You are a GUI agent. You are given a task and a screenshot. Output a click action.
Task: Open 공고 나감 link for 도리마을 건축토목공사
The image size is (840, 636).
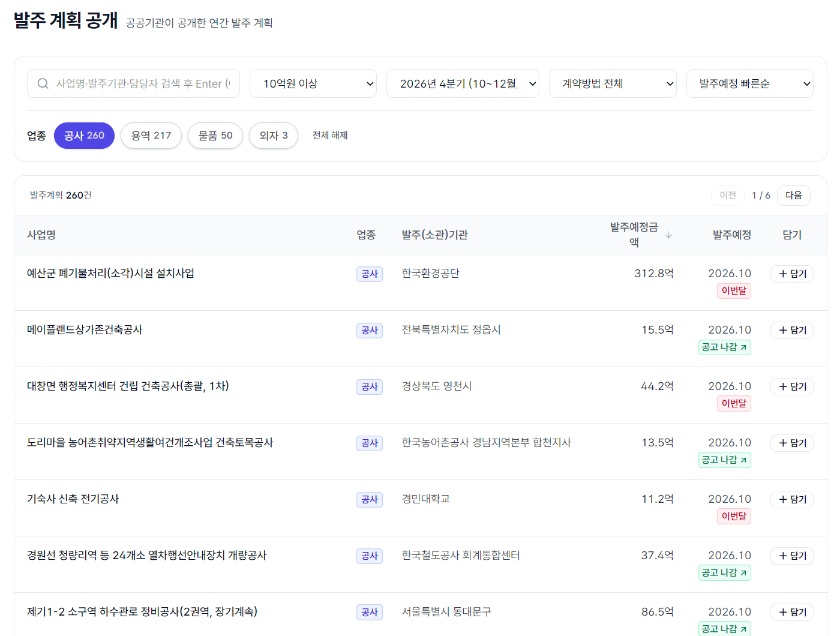725,460
